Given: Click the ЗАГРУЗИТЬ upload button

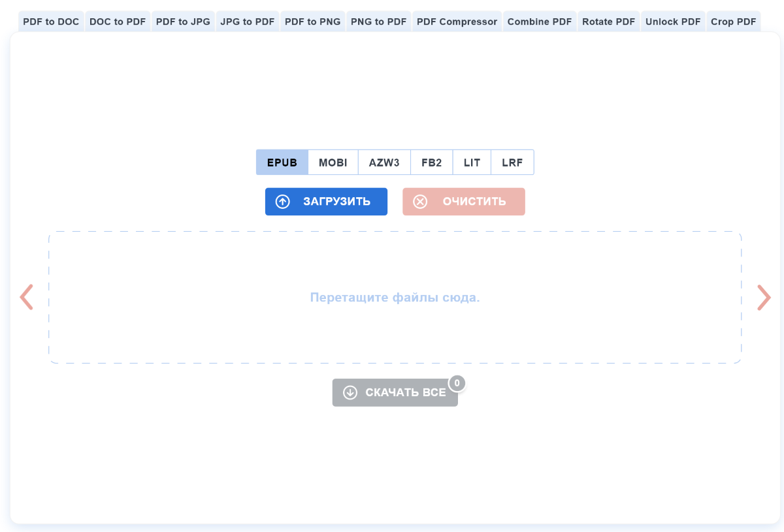Looking at the screenshot, I should [326, 202].
